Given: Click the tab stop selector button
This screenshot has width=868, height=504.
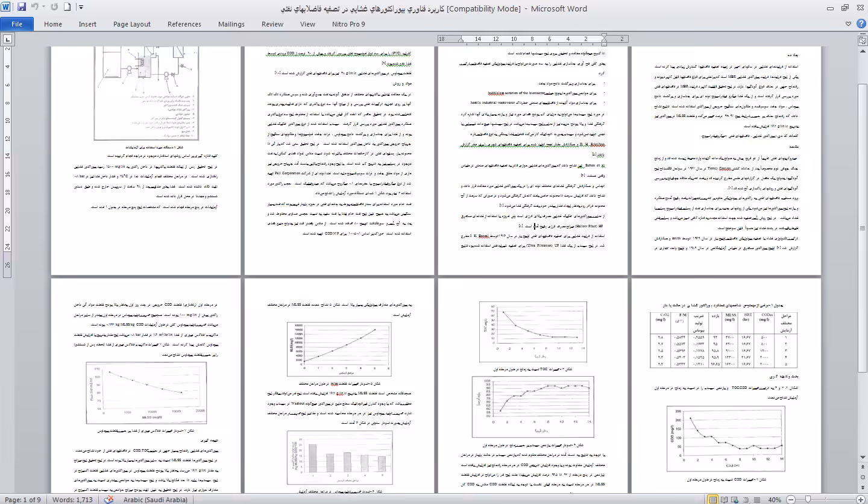Looking at the screenshot, I should [x=7, y=39].
